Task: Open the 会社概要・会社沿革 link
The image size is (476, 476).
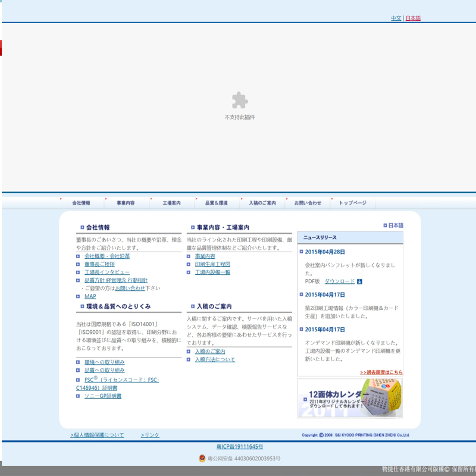Action: [107, 256]
